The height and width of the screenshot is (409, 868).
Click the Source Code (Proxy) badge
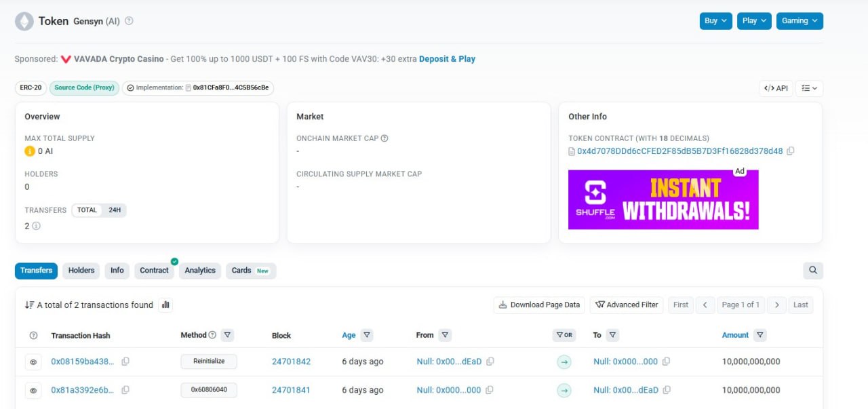click(84, 87)
